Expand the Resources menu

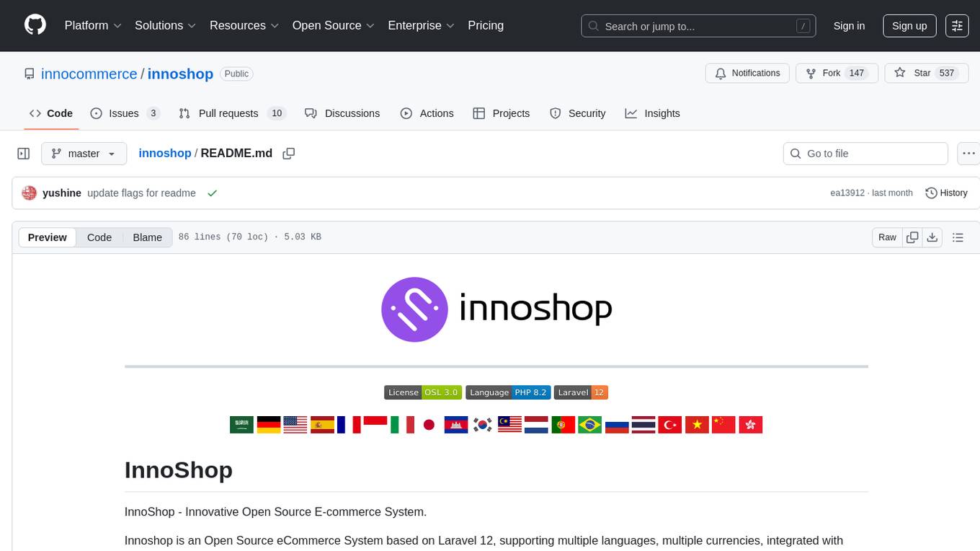tap(244, 25)
